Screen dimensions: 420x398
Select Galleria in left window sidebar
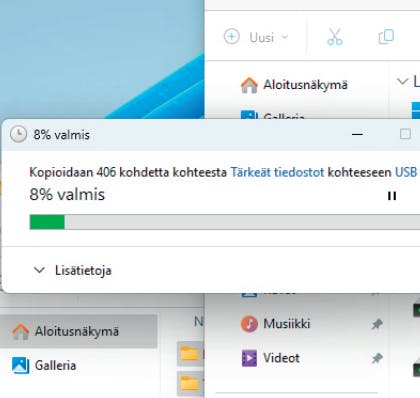pyautogui.click(x=44, y=365)
